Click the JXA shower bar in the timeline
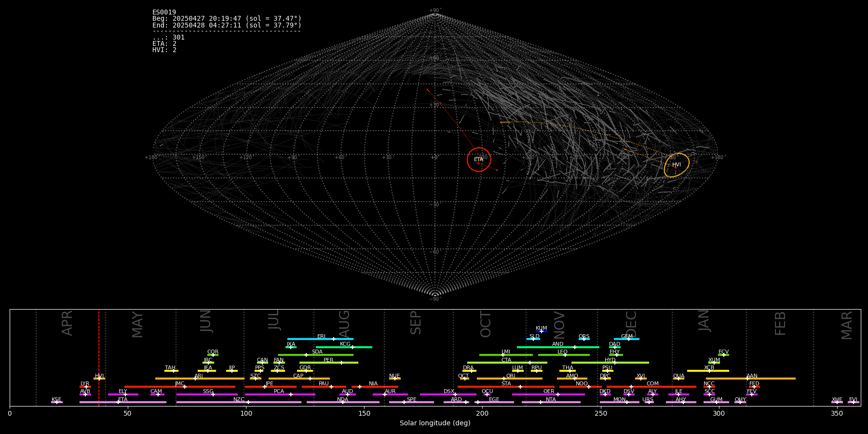868x434 pixels. (x=291, y=347)
